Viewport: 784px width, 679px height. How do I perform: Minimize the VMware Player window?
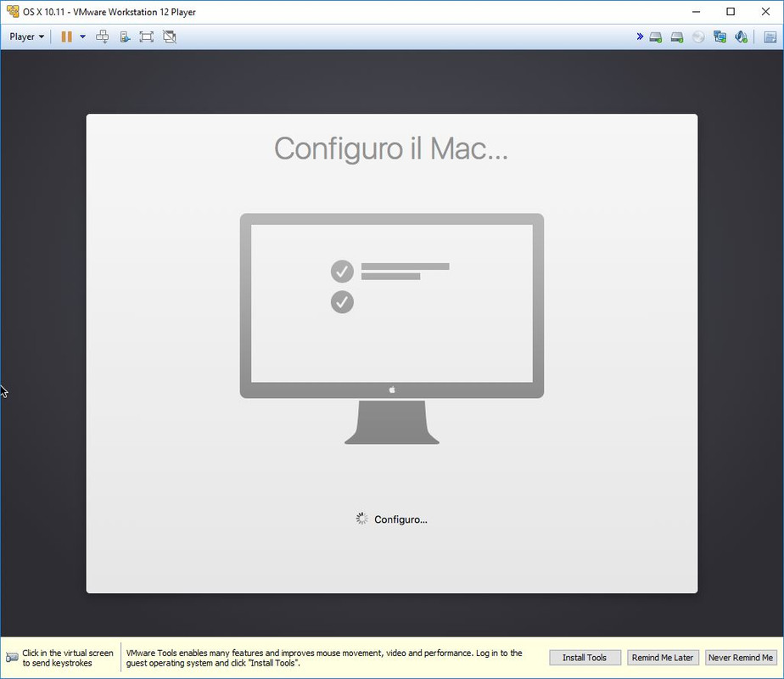[x=696, y=12]
